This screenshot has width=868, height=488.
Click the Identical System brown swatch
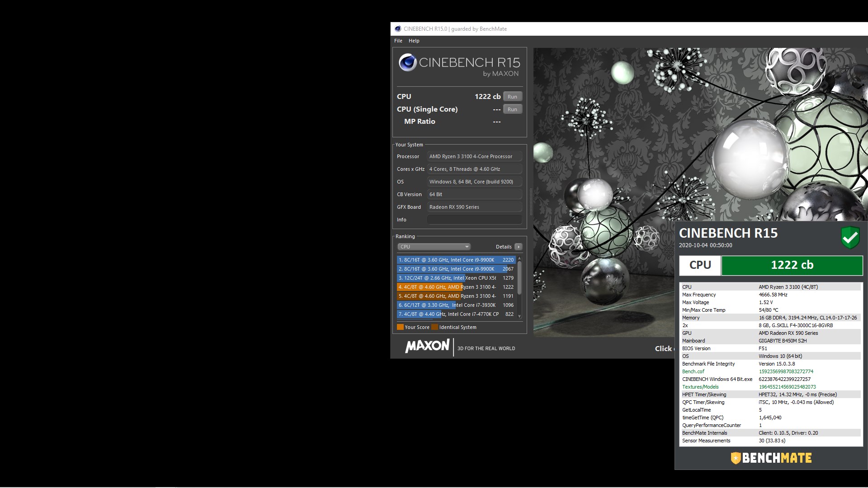pyautogui.click(x=434, y=327)
